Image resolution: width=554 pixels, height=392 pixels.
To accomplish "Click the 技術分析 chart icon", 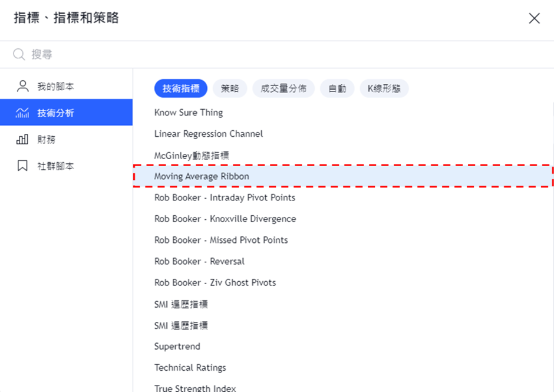I will pyautogui.click(x=22, y=113).
